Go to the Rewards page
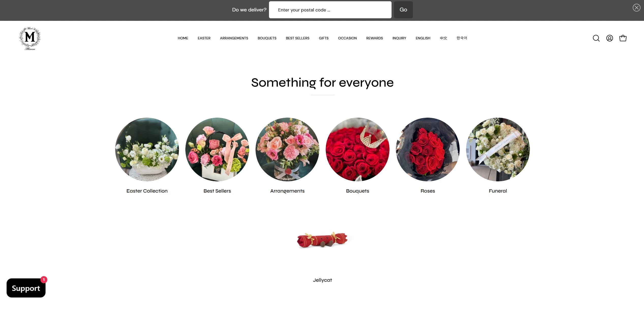This screenshot has width=644, height=315. [x=375, y=38]
